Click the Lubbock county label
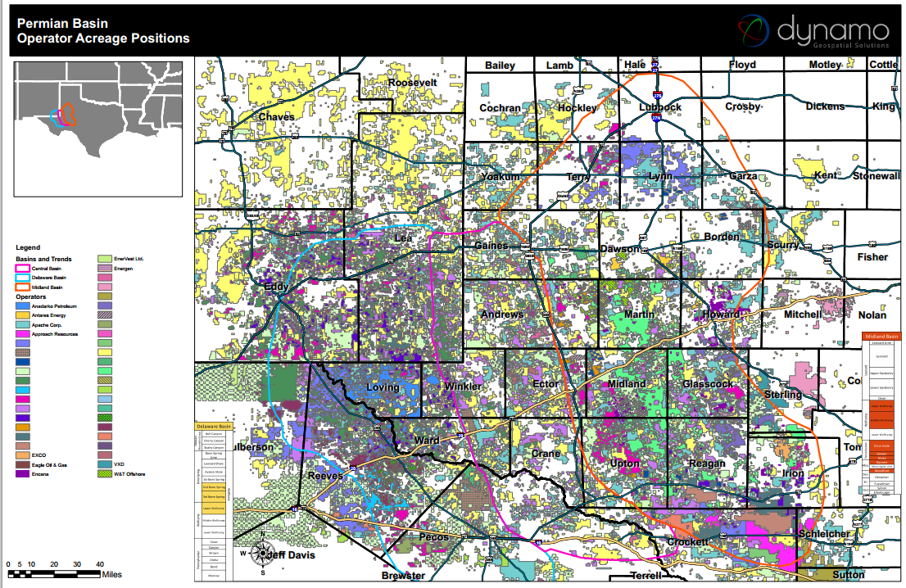This screenshot has width=906, height=588. pyautogui.click(x=660, y=106)
